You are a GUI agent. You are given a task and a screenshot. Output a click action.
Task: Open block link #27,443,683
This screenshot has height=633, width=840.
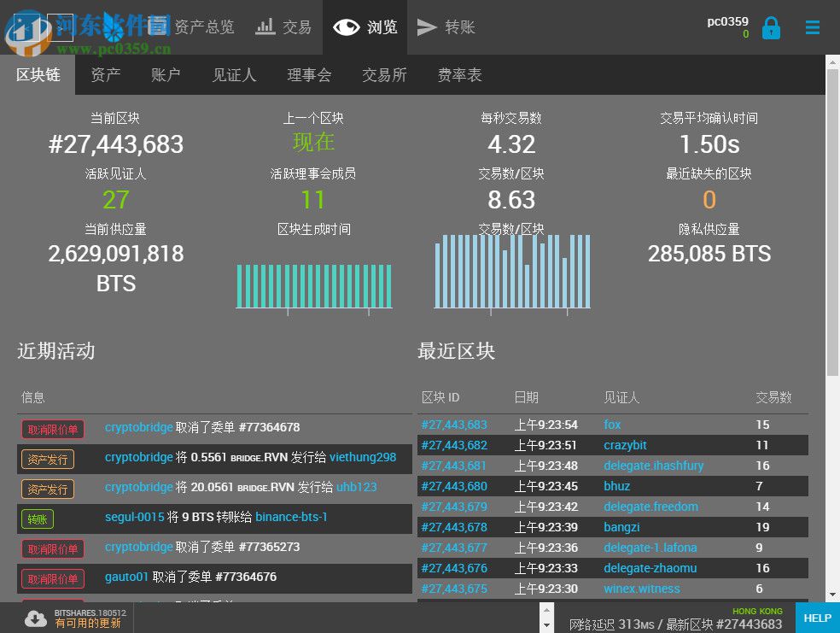tap(454, 425)
